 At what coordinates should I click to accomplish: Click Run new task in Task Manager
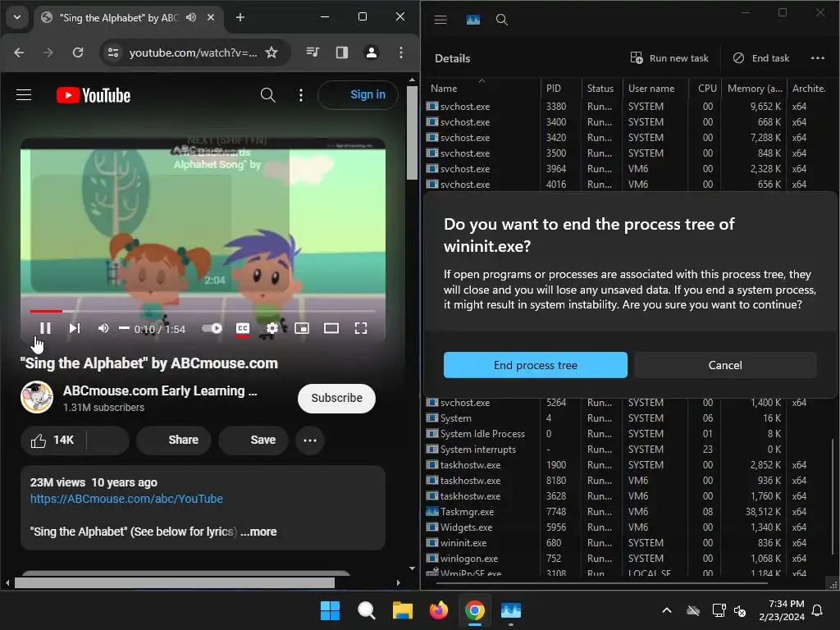(x=669, y=58)
